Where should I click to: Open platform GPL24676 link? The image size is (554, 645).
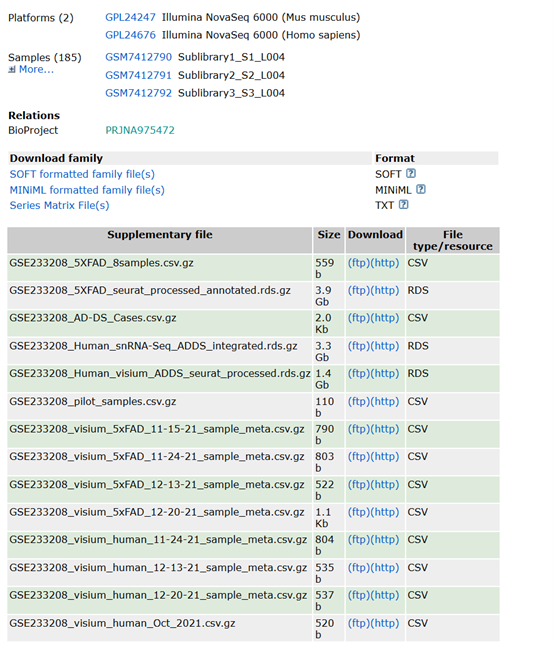click(130, 35)
